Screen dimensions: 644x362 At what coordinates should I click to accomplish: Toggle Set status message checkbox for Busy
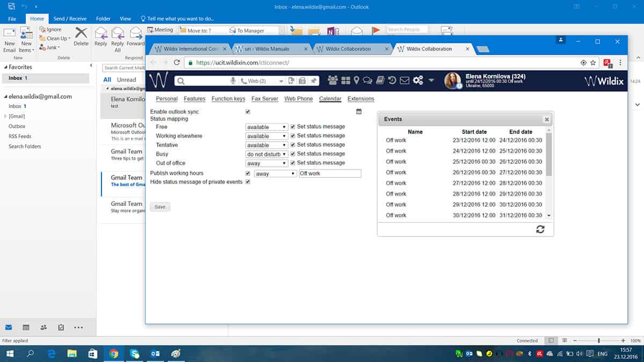292,154
